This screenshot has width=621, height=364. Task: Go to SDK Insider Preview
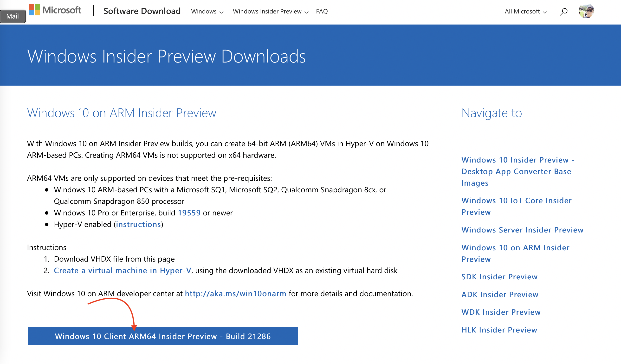(499, 277)
